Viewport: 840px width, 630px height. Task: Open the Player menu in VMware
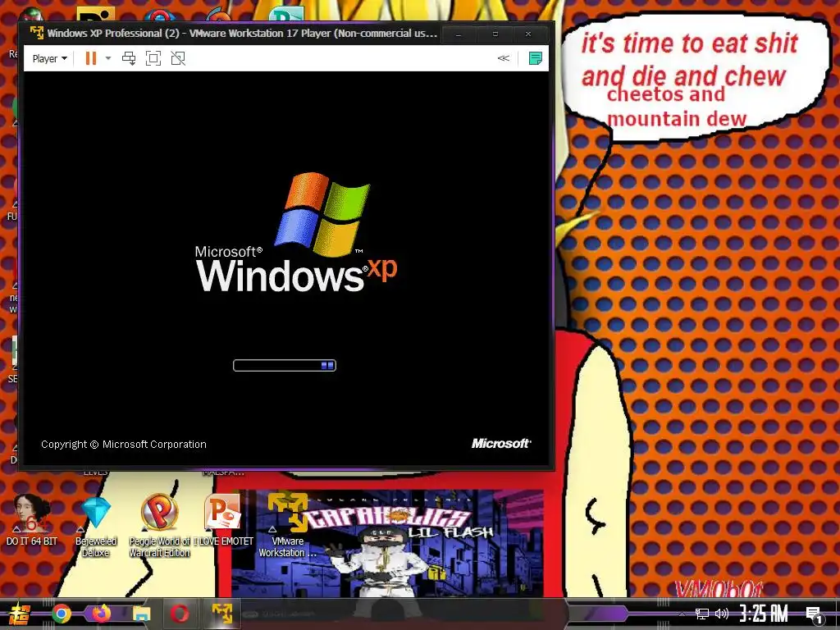(49, 58)
